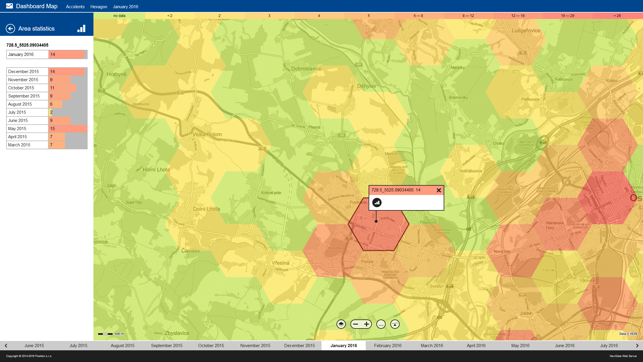Screen dimensions: 643x362
Task: Zoom out the map with the minus button
Action: click(356, 324)
